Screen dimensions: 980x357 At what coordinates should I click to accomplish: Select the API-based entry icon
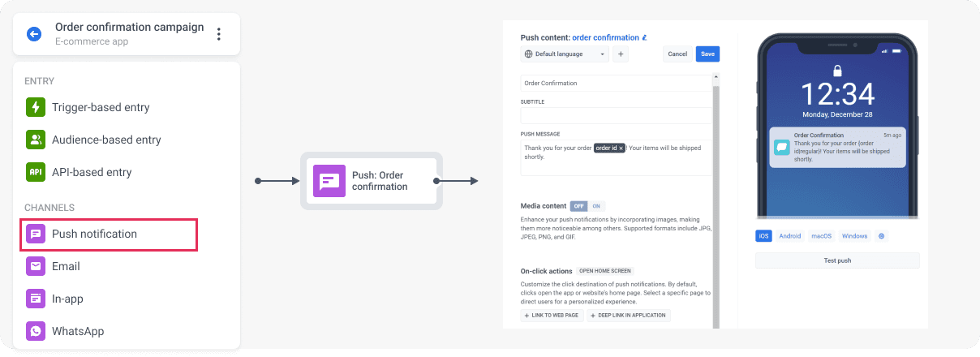[35, 172]
